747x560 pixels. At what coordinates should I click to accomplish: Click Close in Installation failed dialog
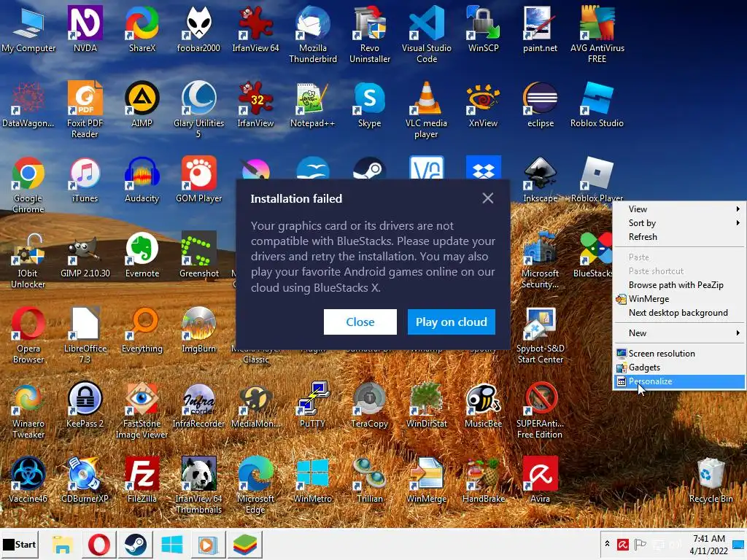pos(360,322)
